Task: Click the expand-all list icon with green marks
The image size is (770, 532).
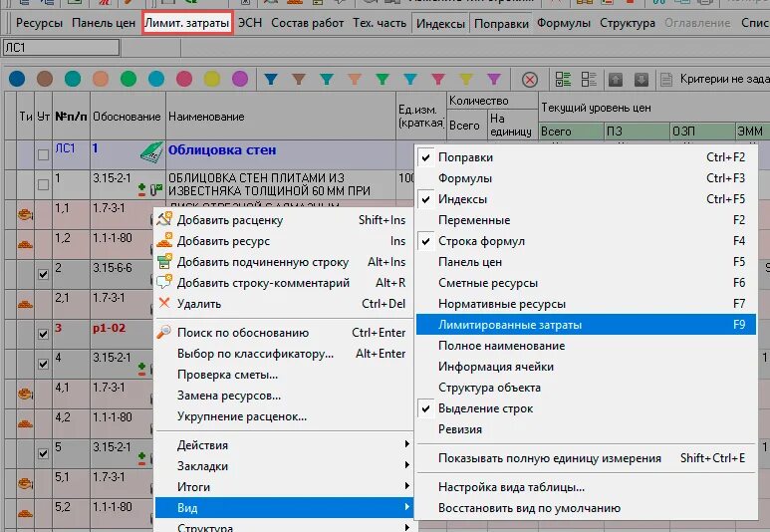Action: pyautogui.click(x=563, y=79)
